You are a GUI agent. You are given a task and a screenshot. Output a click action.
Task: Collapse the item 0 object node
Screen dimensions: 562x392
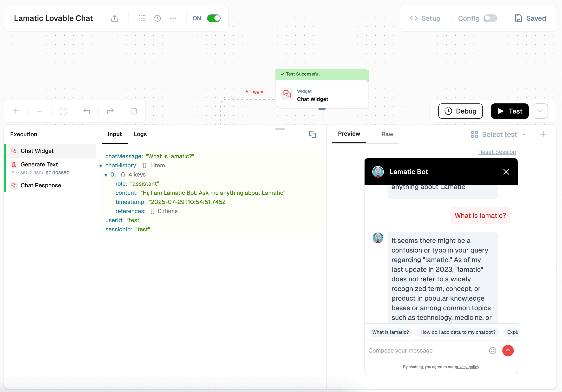(106, 175)
